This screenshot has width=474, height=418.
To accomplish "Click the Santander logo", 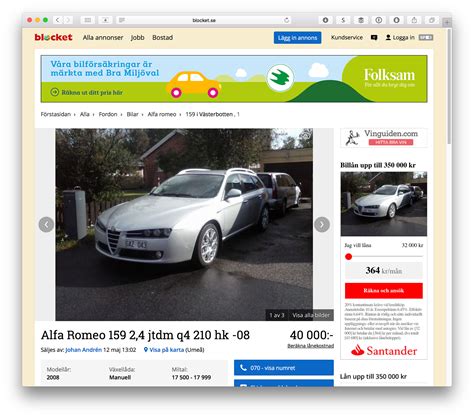I will pyautogui.click(x=384, y=350).
